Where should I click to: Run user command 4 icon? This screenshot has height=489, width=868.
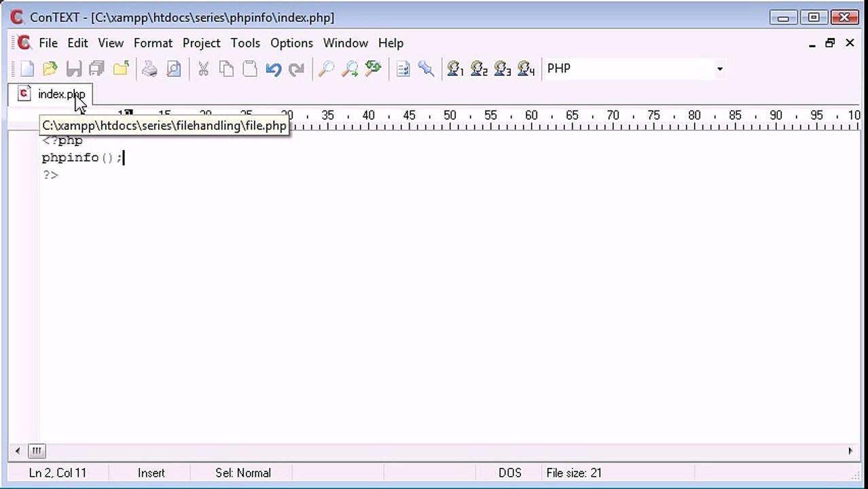click(x=526, y=69)
